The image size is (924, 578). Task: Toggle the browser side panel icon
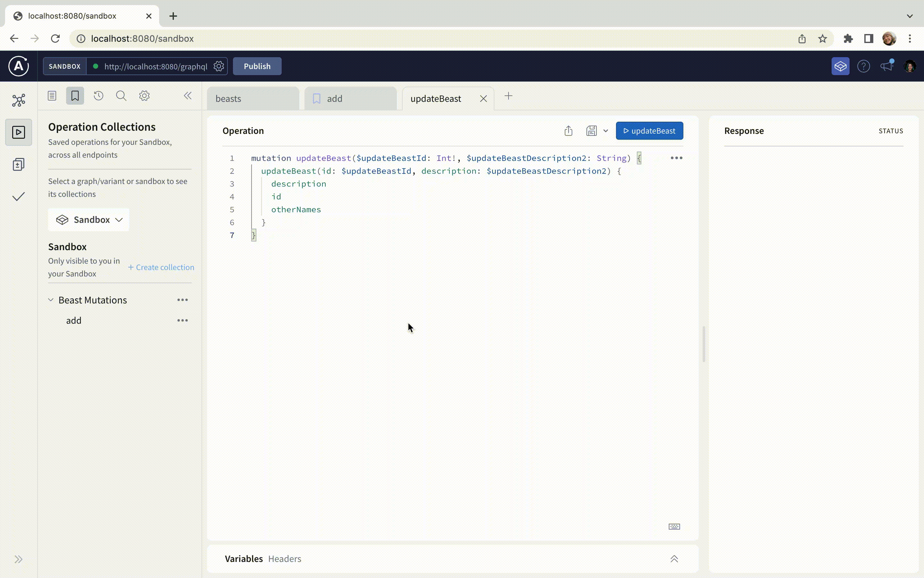(868, 39)
